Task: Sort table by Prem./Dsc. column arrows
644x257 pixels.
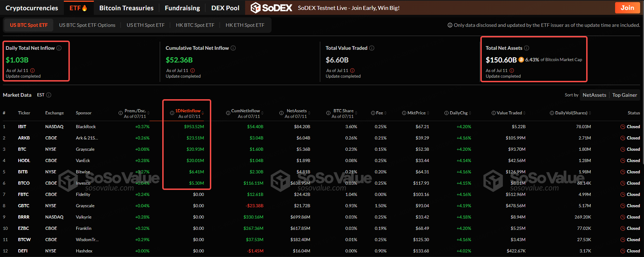Action: coord(148,113)
